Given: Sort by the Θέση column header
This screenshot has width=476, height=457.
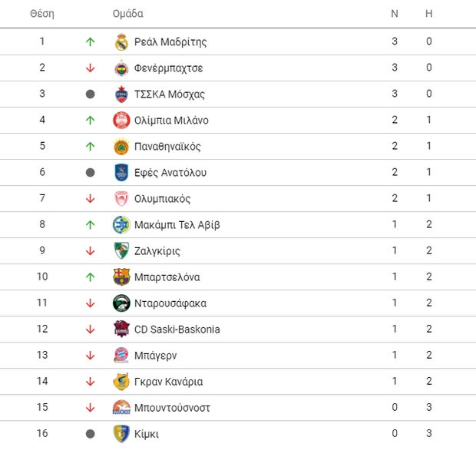Looking at the screenshot, I should 42,14.
